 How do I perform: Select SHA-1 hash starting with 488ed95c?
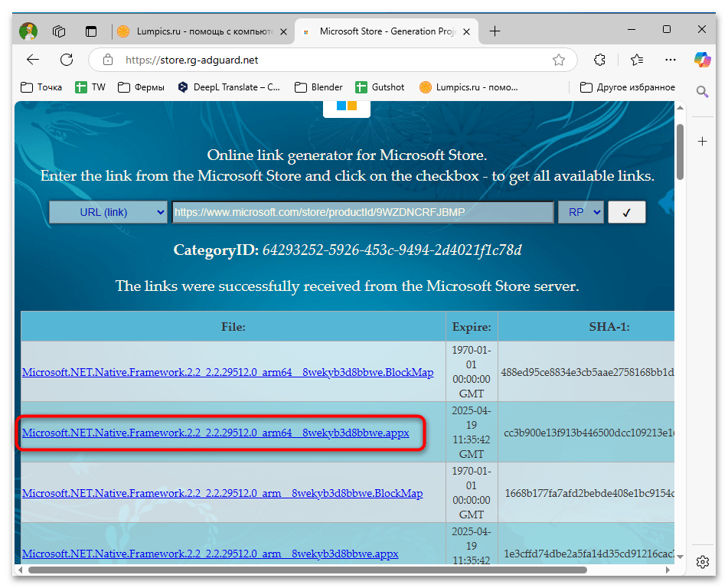[x=587, y=373]
